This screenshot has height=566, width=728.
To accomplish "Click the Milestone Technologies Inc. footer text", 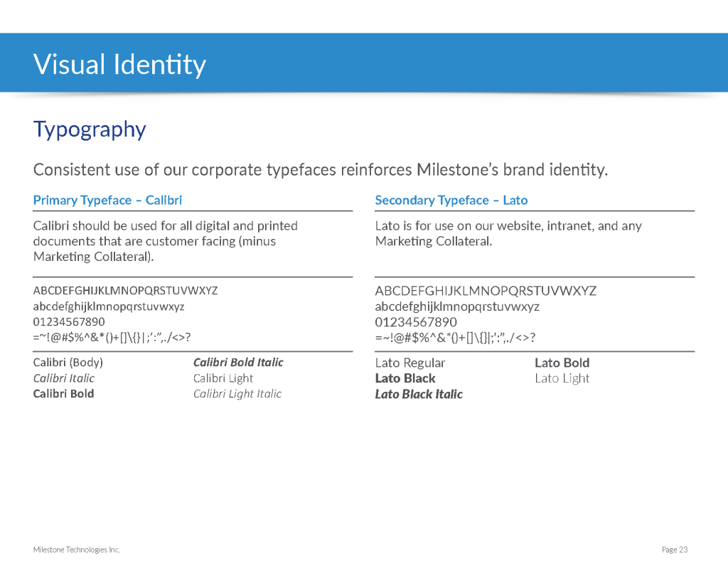I will (77, 550).
